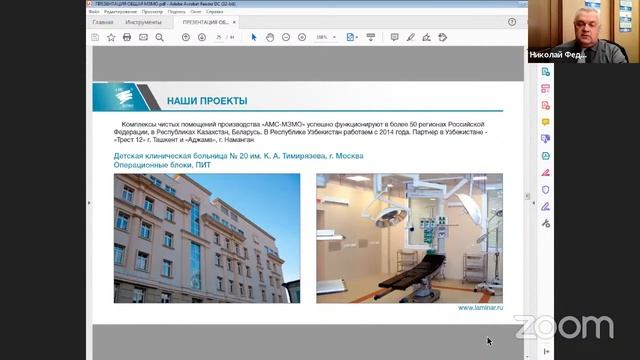
Task: Activate the hand pan tool
Action: pyautogui.click(x=270, y=37)
